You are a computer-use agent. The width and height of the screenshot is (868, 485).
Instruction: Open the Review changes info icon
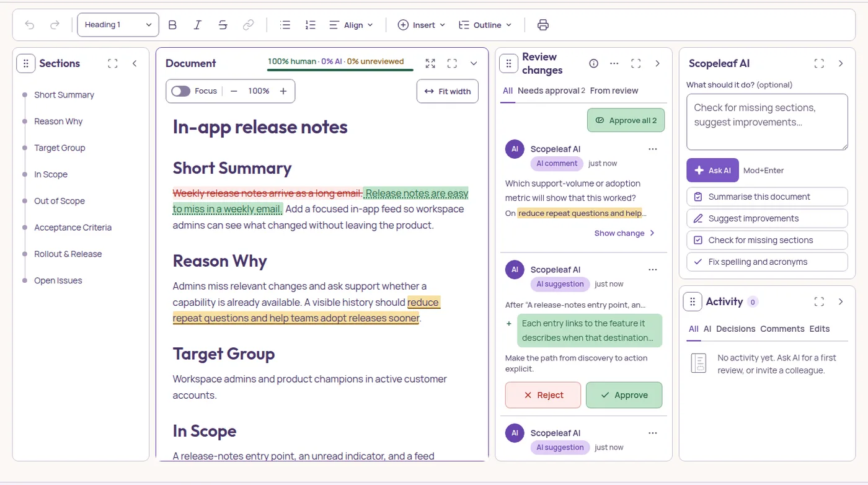[x=593, y=63]
